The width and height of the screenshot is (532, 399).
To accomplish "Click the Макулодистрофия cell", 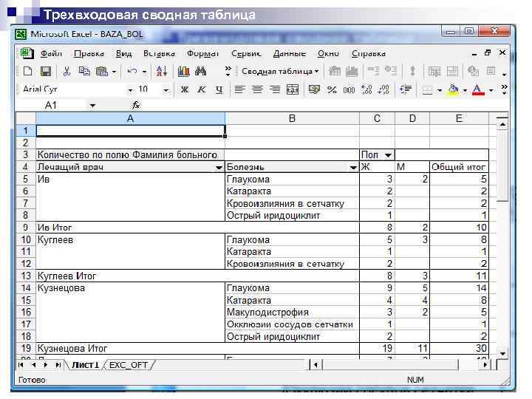I will click(292, 312).
